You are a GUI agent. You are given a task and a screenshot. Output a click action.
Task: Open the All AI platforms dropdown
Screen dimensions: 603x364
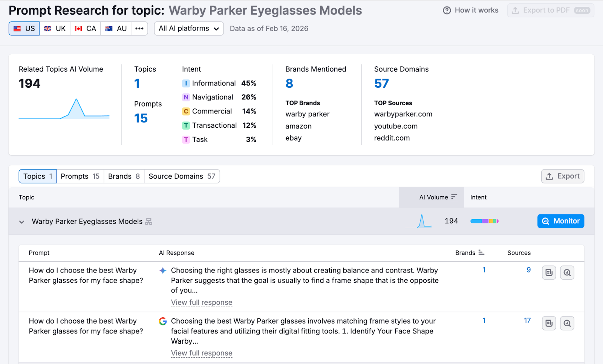tap(189, 29)
